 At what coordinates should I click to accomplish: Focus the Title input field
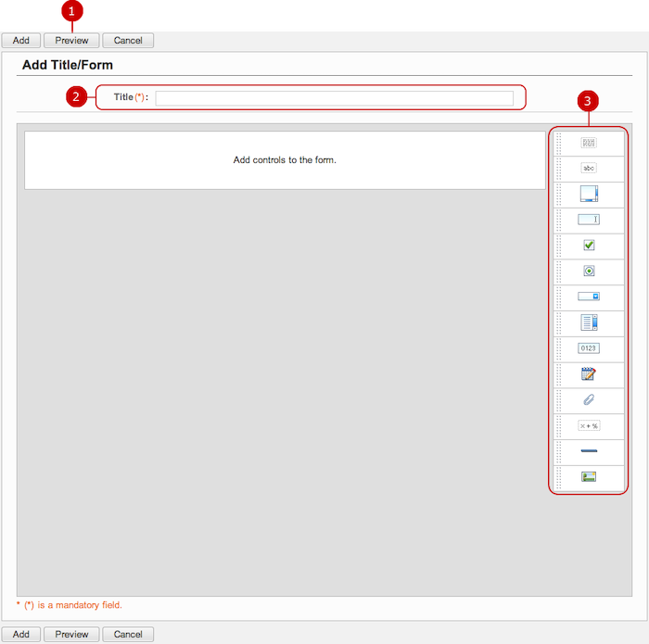coord(335,98)
